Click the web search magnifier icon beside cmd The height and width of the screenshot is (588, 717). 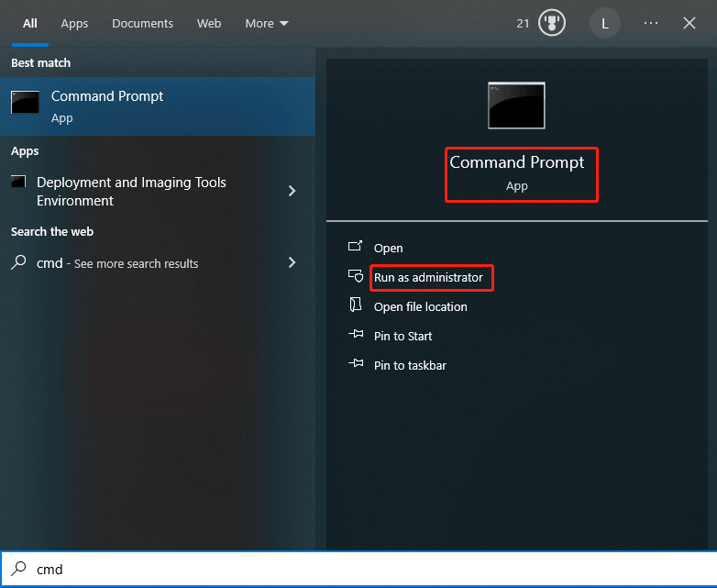tap(18, 262)
